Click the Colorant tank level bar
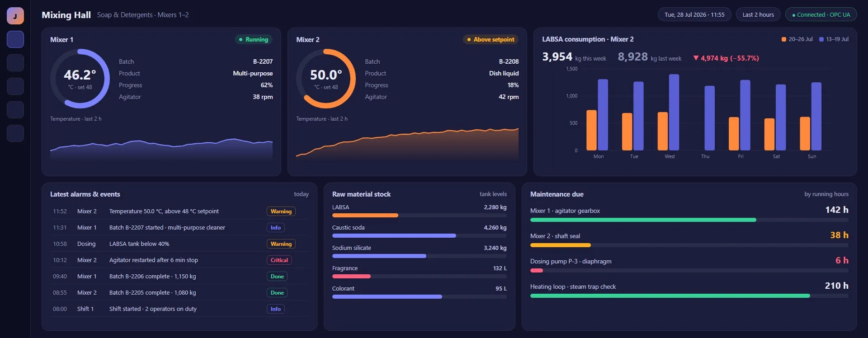The width and height of the screenshot is (868, 338). [420, 297]
